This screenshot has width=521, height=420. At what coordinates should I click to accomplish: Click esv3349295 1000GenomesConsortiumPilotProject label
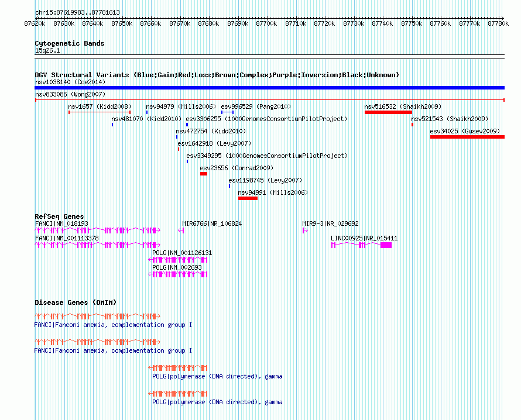tap(267, 156)
